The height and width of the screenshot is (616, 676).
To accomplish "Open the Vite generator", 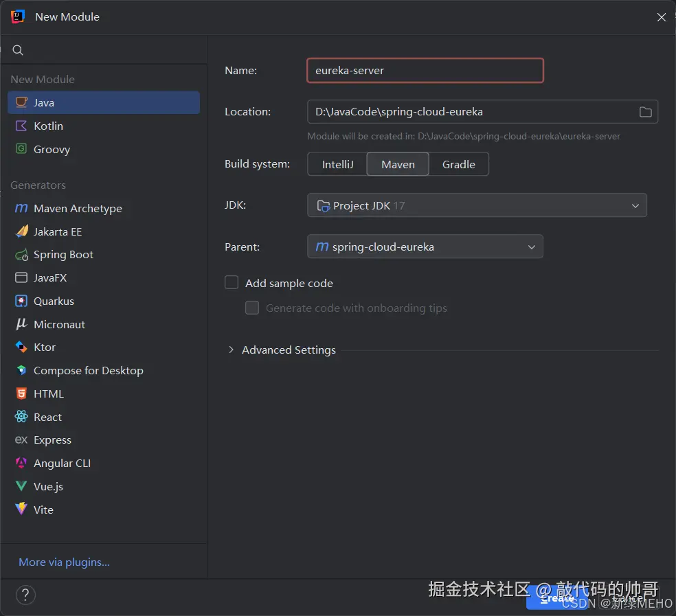I will click(104, 510).
